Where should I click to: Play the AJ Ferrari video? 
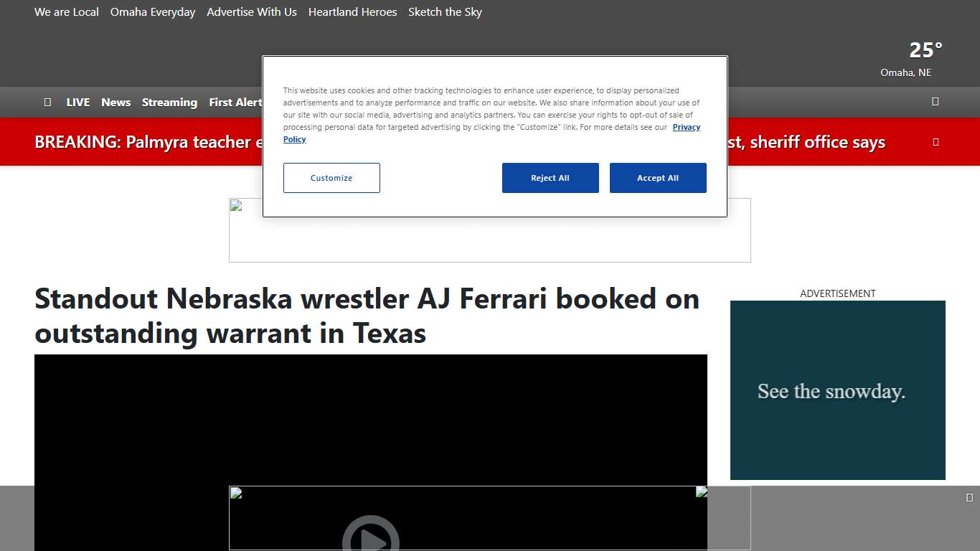[x=371, y=538]
